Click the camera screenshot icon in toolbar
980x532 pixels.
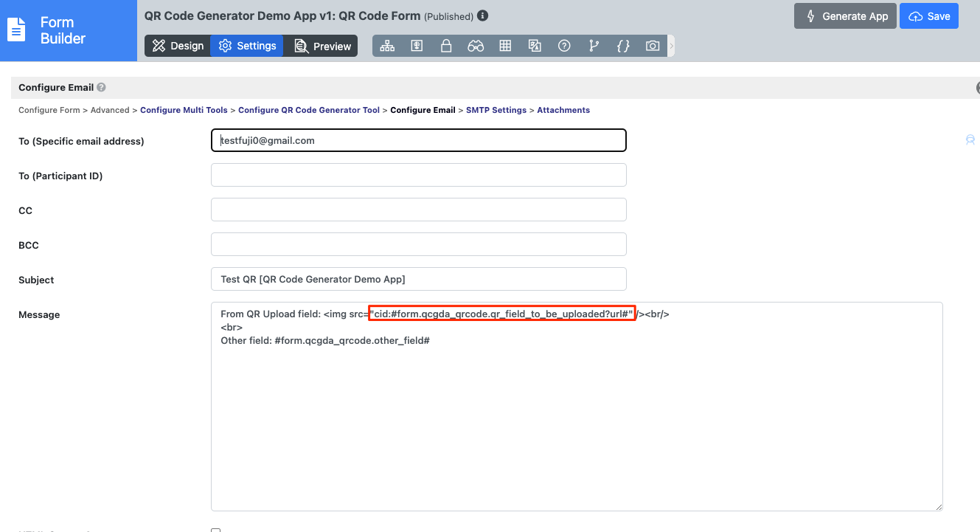coord(653,46)
